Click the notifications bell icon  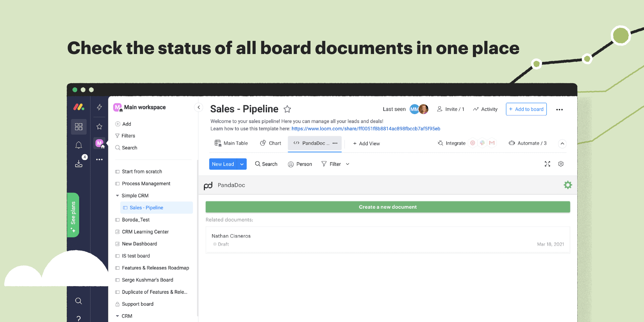point(78,145)
